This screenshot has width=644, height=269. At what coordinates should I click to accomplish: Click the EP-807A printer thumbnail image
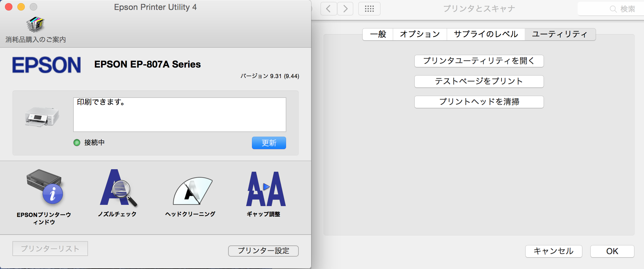[x=42, y=117]
